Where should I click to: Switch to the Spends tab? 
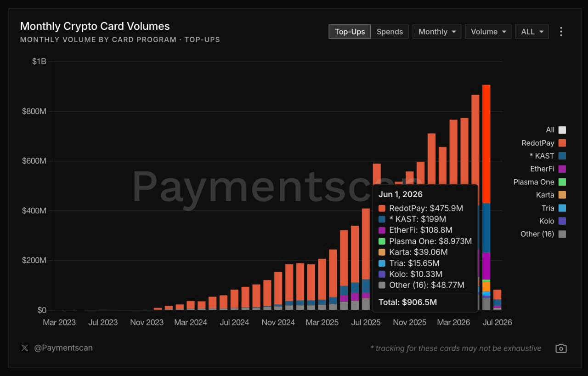click(390, 32)
